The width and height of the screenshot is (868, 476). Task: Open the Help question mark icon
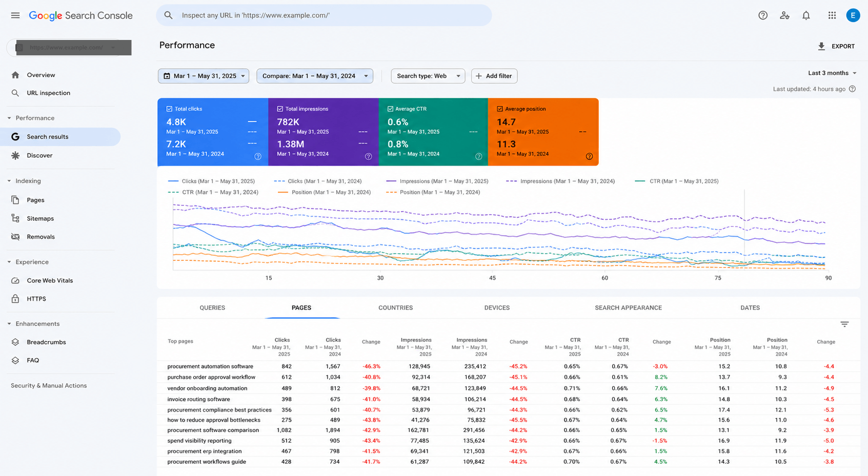[763, 15]
